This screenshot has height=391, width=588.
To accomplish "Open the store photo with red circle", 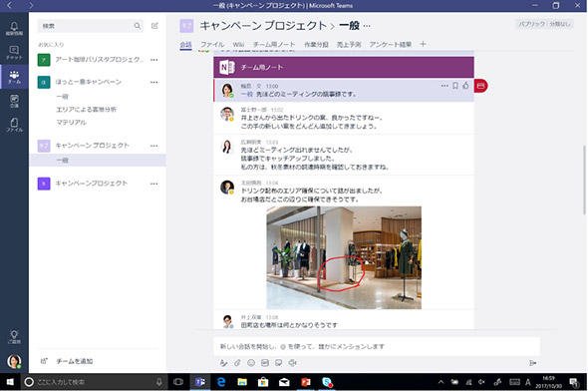I will point(344,257).
